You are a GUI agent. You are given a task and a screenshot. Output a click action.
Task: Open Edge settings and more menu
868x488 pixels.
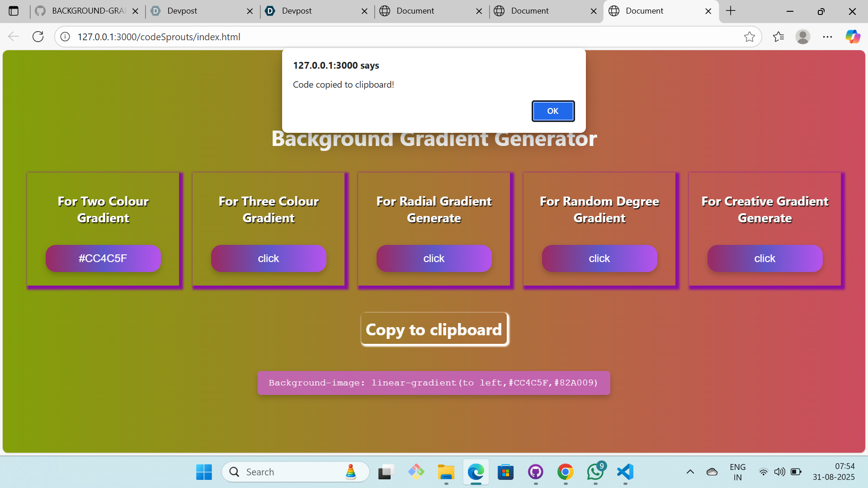[x=827, y=37]
